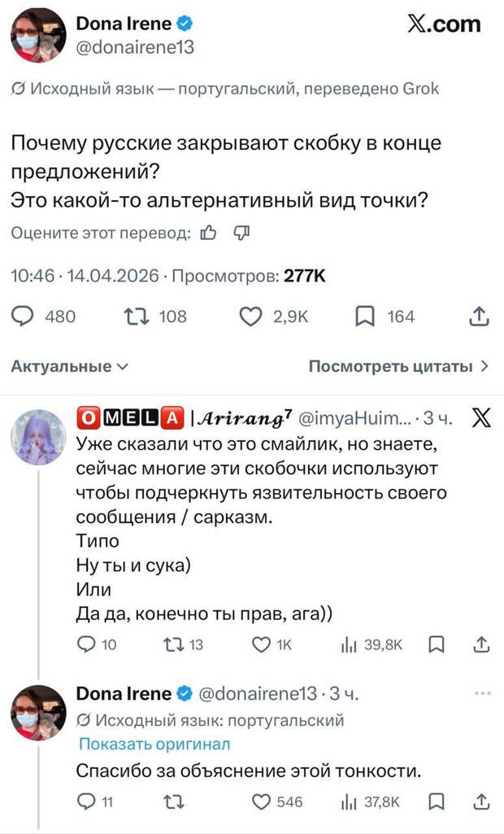
Task: Open more options on Dona Irene's reply
Action: point(482,693)
